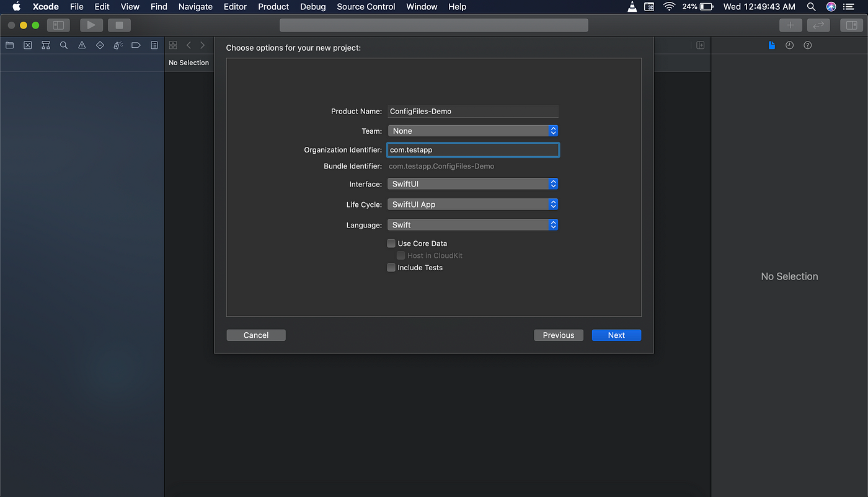Toggle the navigator sidebar toolbar button
This screenshot has width=868, height=497.
point(58,25)
